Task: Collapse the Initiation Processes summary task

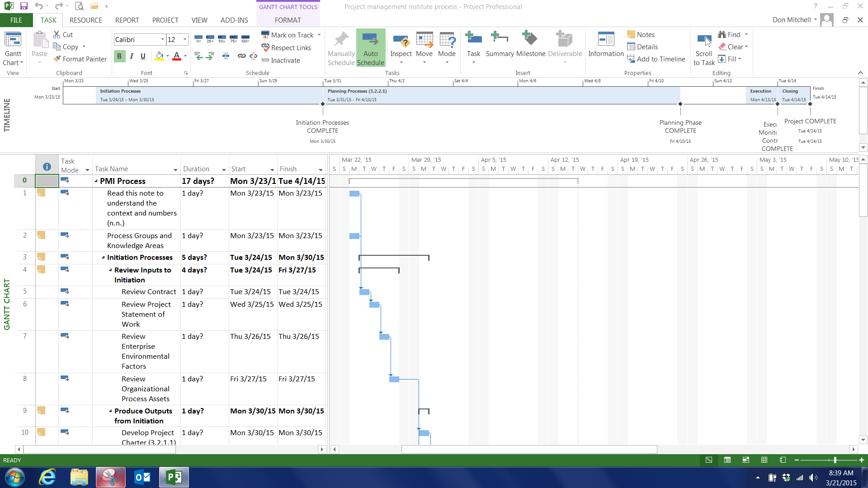Action: [x=103, y=258]
